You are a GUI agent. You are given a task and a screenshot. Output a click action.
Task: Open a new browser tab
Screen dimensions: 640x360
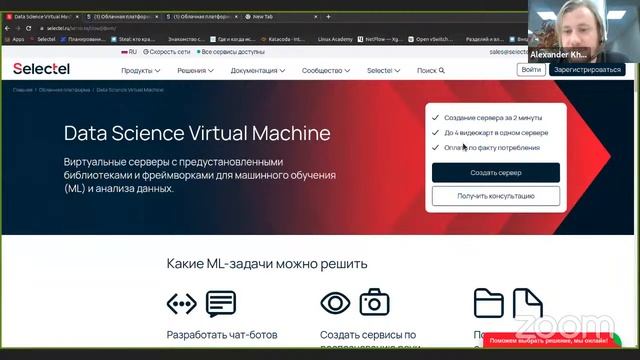point(328,17)
